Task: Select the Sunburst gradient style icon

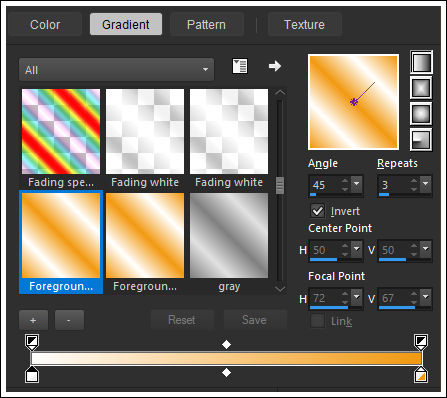Action: pyautogui.click(x=421, y=114)
